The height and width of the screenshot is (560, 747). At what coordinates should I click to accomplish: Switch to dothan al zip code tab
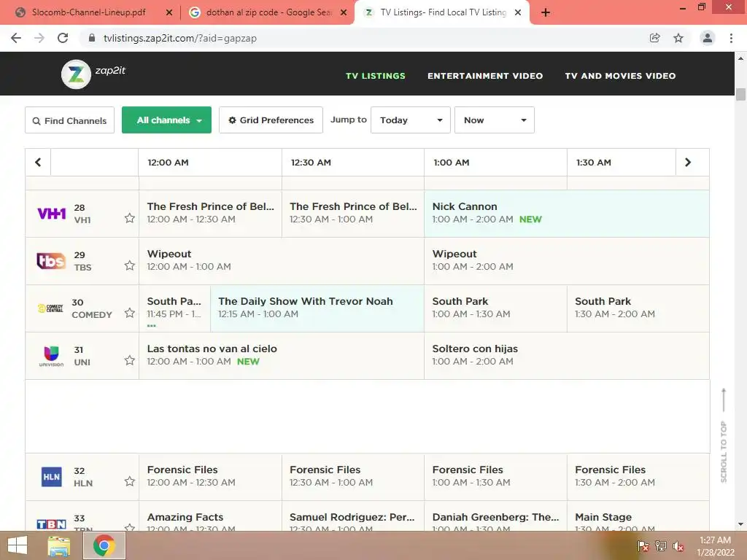[268, 12]
